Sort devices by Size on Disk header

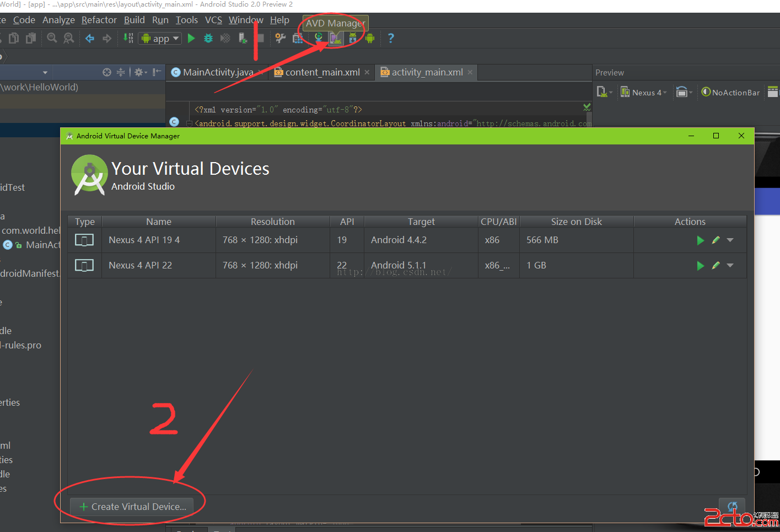pos(577,222)
